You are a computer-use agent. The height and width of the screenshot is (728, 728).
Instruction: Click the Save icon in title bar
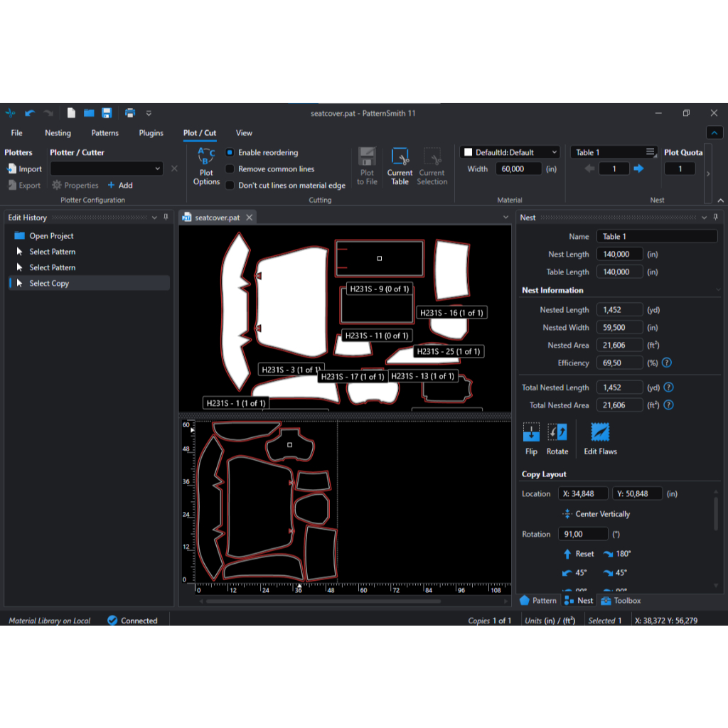pyautogui.click(x=107, y=113)
